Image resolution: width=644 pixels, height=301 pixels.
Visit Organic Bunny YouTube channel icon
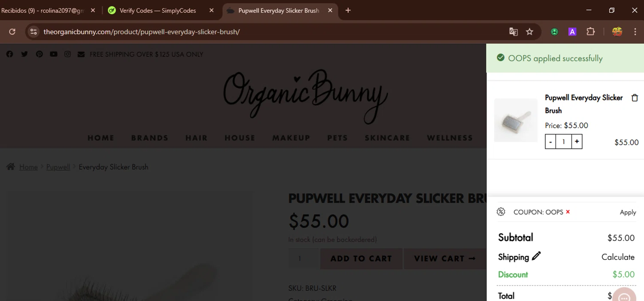coord(54,54)
